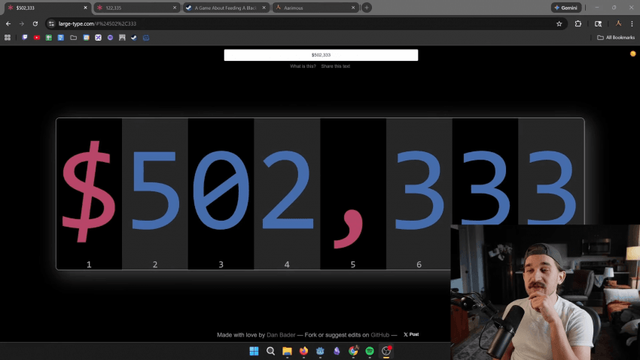Click the "Share this text" link
Screen dimensions: 640x360
[336, 66]
